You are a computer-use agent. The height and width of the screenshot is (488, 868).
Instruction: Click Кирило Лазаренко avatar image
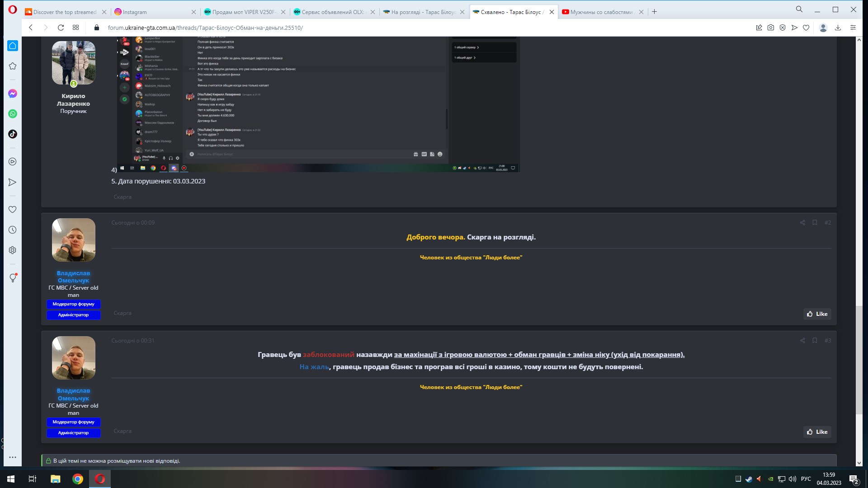73,63
